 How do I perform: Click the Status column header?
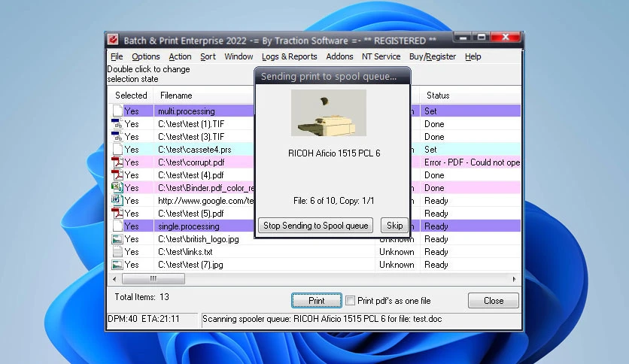pyautogui.click(x=438, y=96)
